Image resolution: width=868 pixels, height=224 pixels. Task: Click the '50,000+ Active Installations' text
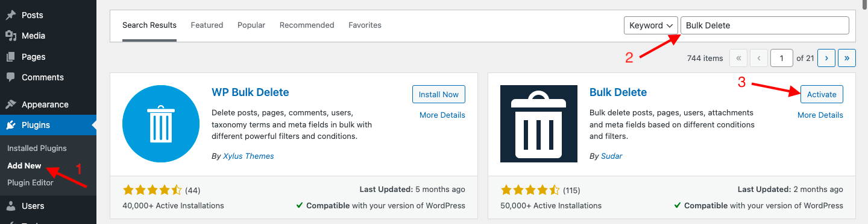pos(551,205)
